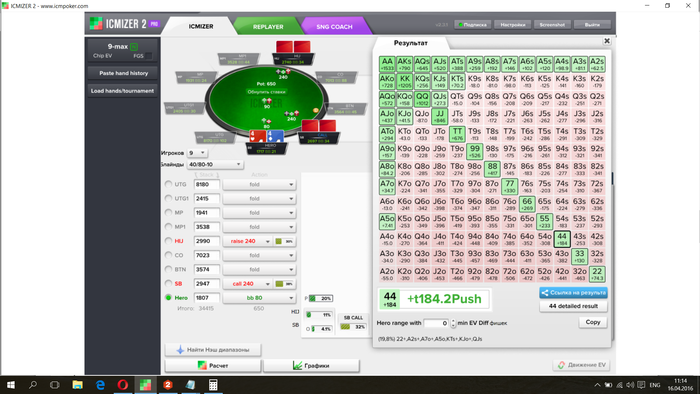This screenshot has height=394, width=700.
Task: Open the Настройки settings menu
Action: (x=512, y=25)
